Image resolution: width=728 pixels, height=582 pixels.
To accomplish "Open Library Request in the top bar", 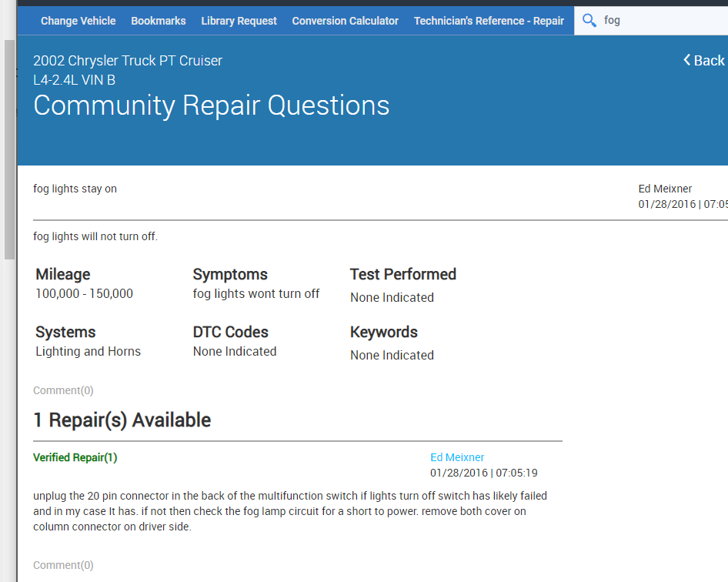I will click(x=239, y=21).
